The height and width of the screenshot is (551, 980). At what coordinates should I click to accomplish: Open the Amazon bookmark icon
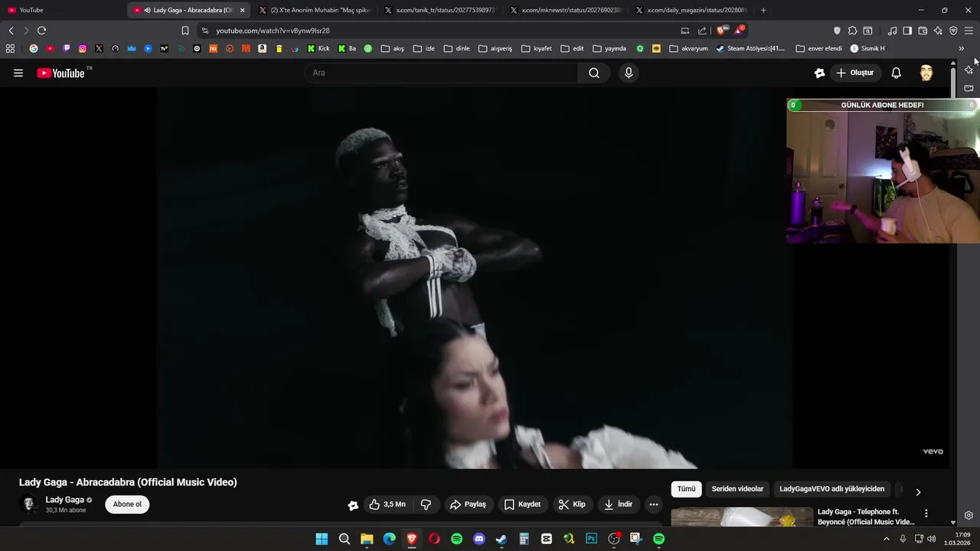click(262, 48)
